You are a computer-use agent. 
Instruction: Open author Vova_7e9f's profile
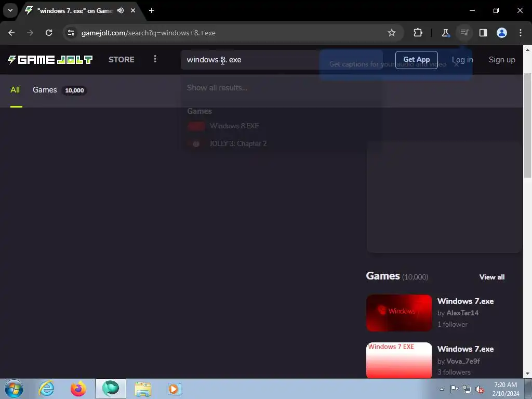click(x=463, y=361)
